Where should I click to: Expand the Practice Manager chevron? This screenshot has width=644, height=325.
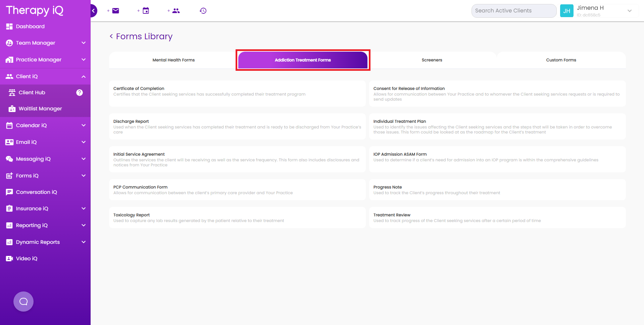(84, 60)
